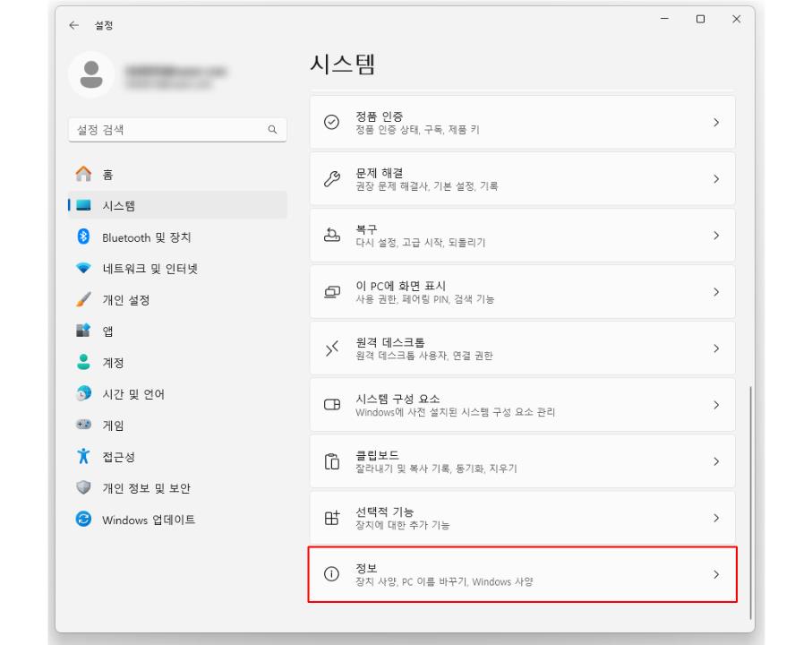The image size is (812, 645).
Task: Click the 선택적 기능 grid plus icon
Action: tap(331, 518)
